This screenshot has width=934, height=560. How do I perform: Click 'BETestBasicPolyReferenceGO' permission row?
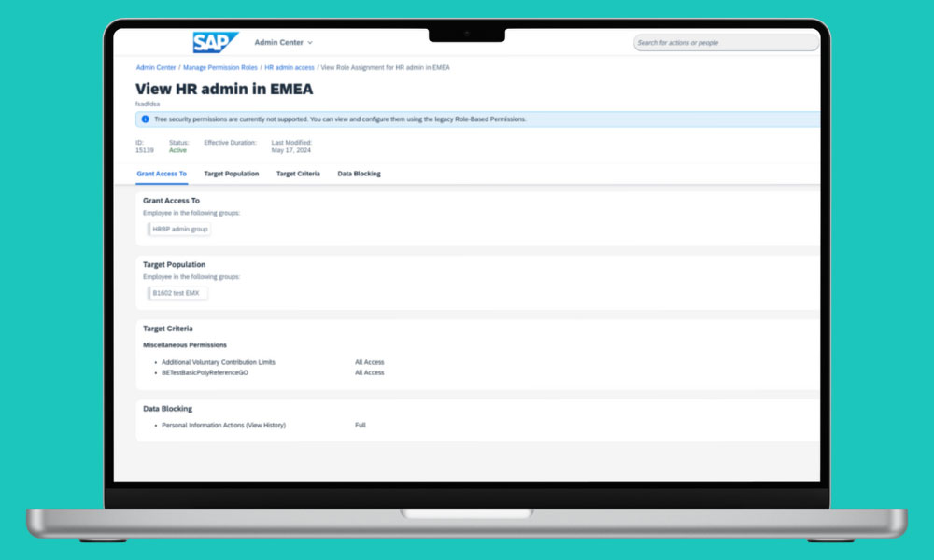point(205,373)
